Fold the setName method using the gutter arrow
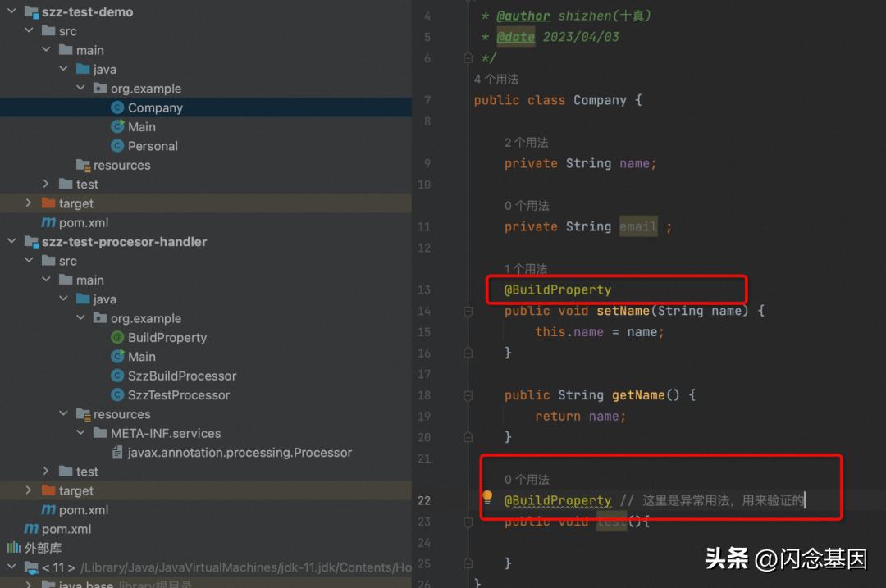Screen dimensions: 886x588 click(x=468, y=311)
